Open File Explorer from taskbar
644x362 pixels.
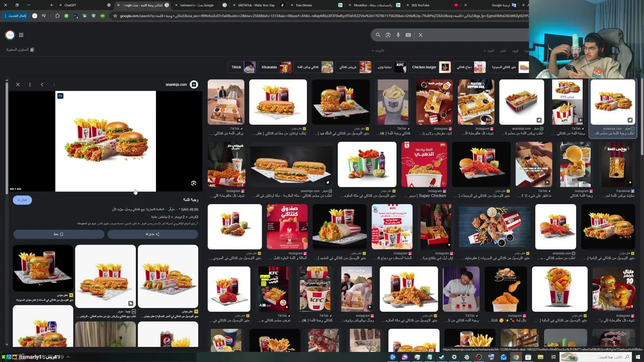[540, 357]
